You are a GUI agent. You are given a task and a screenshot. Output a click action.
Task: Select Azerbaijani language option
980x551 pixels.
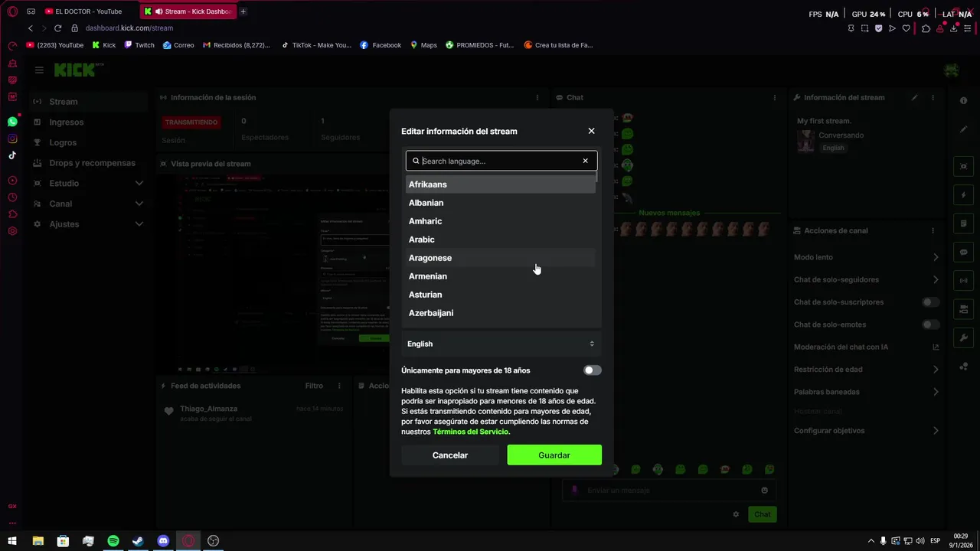[x=501, y=313]
